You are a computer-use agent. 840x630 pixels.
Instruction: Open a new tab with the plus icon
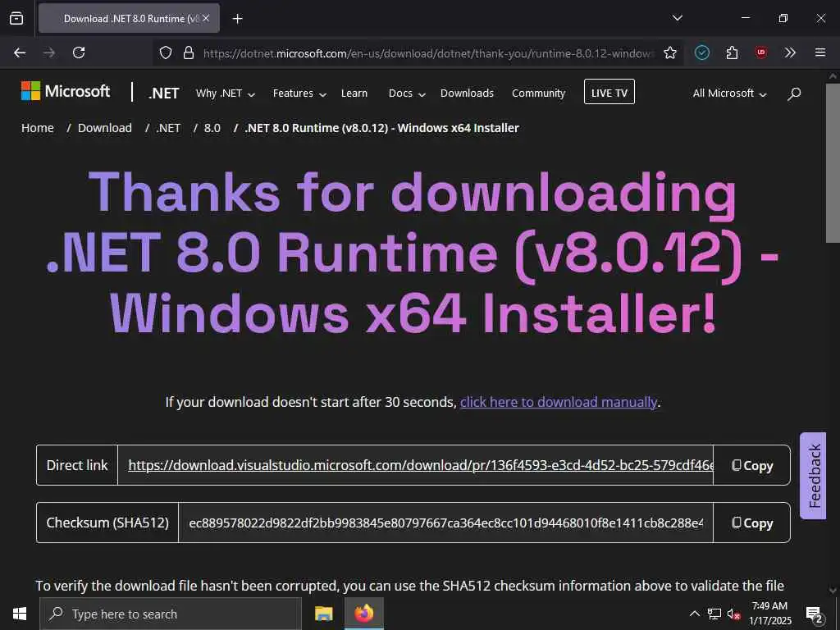pos(237,19)
